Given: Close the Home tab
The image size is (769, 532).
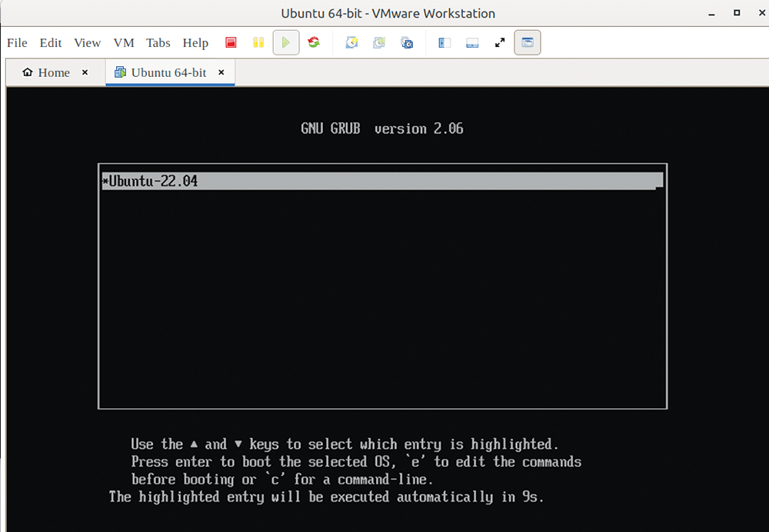Looking at the screenshot, I should click(x=85, y=72).
